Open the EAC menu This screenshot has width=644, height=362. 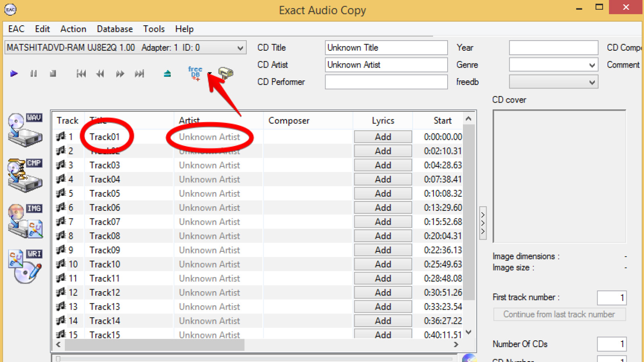(x=16, y=29)
